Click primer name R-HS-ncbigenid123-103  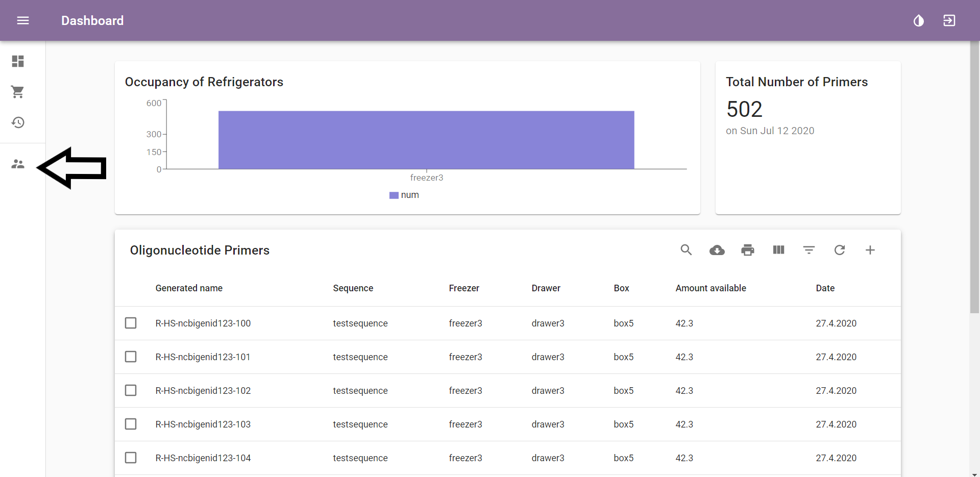click(x=203, y=424)
